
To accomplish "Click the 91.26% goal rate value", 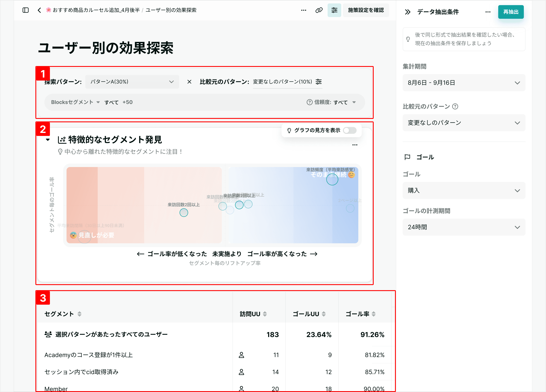I will click(372, 334).
